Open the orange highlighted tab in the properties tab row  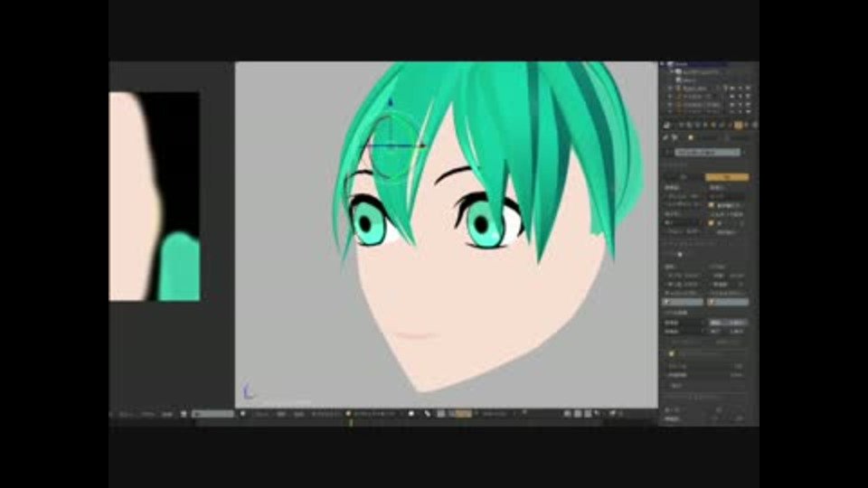click(738, 126)
